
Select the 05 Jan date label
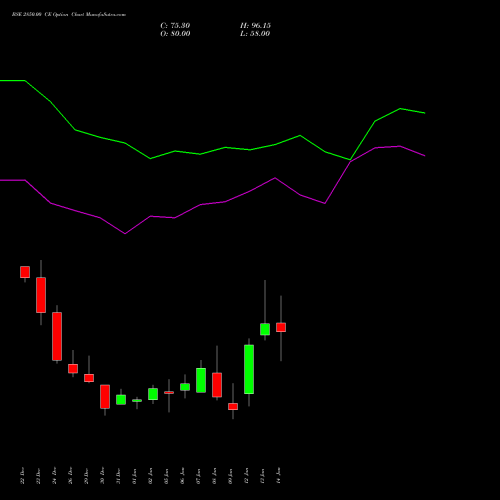click(x=166, y=476)
